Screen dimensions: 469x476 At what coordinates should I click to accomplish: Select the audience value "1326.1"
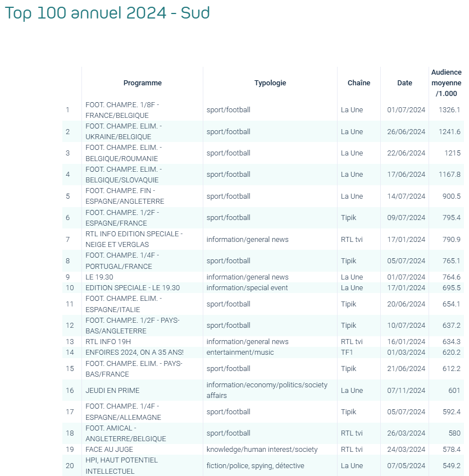[449, 110]
